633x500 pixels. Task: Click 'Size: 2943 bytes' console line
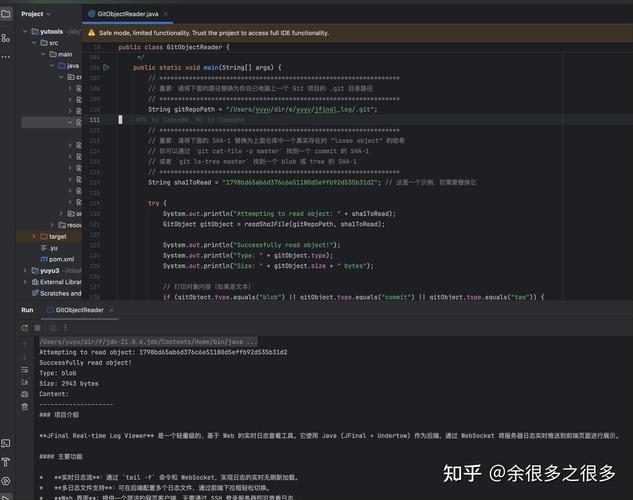[69, 384]
